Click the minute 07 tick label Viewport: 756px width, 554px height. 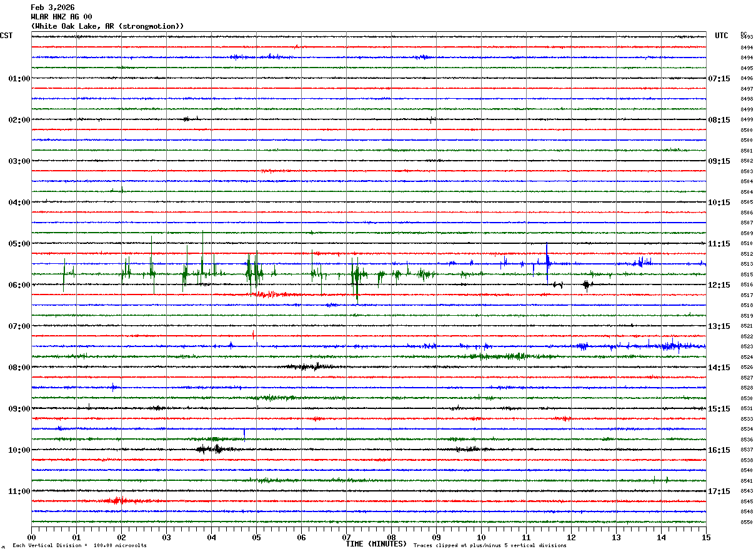(346, 537)
